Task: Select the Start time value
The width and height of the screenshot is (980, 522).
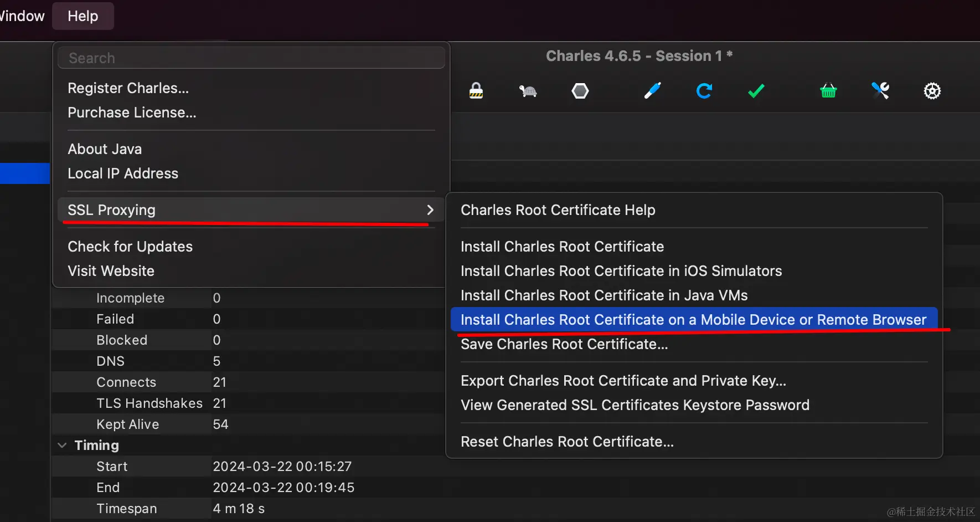Action: tap(282, 467)
